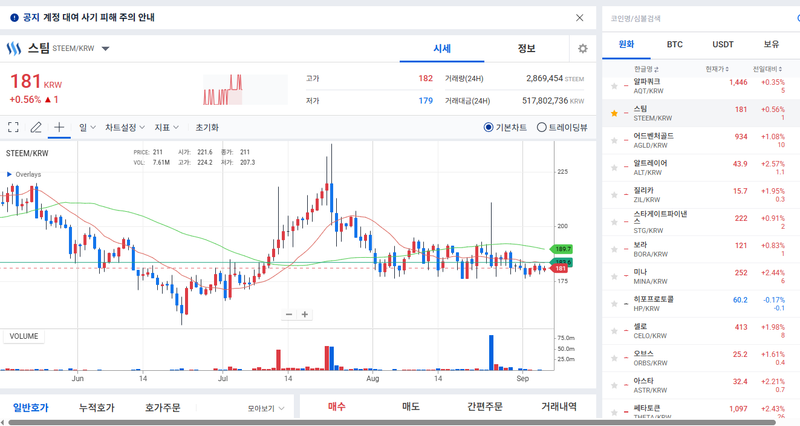Select the 보유 holdings tab
800x426 pixels.
[x=771, y=44]
